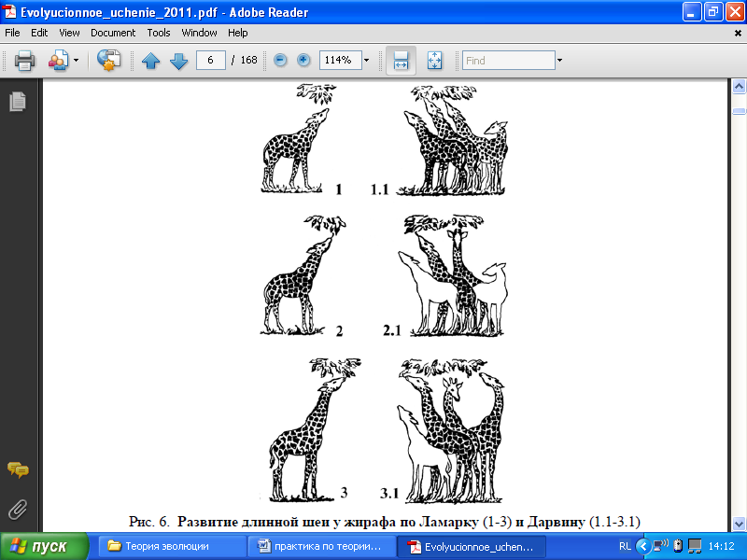
Task: Click the monitor tray icon
Action: click(x=695, y=546)
